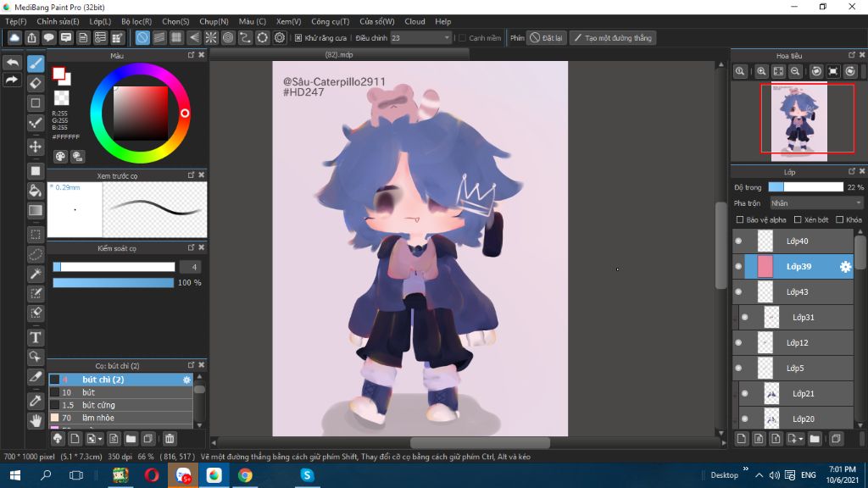Image resolution: width=868 pixels, height=488 pixels.
Task: Click the brush size value field
Action: pos(191,267)
